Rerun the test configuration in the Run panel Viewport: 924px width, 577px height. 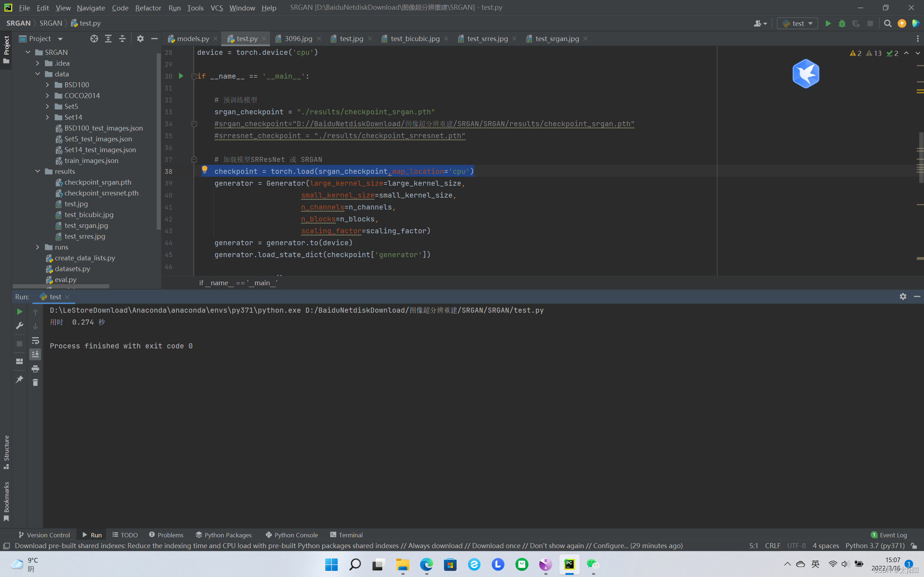pyautogui.click(x=19, y=311)
